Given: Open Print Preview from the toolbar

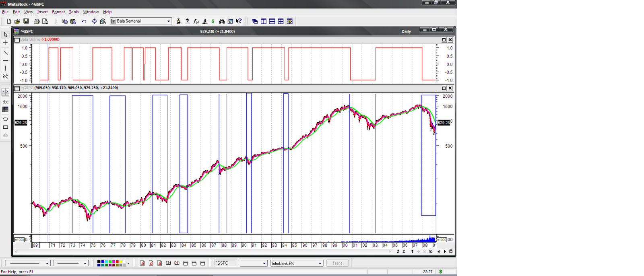Looking at the screenshot, I should click(45, 21).
